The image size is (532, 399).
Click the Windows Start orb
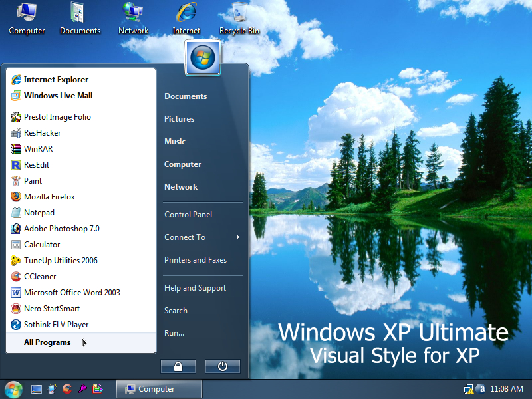pyautogui.click(x=13, y=389)
